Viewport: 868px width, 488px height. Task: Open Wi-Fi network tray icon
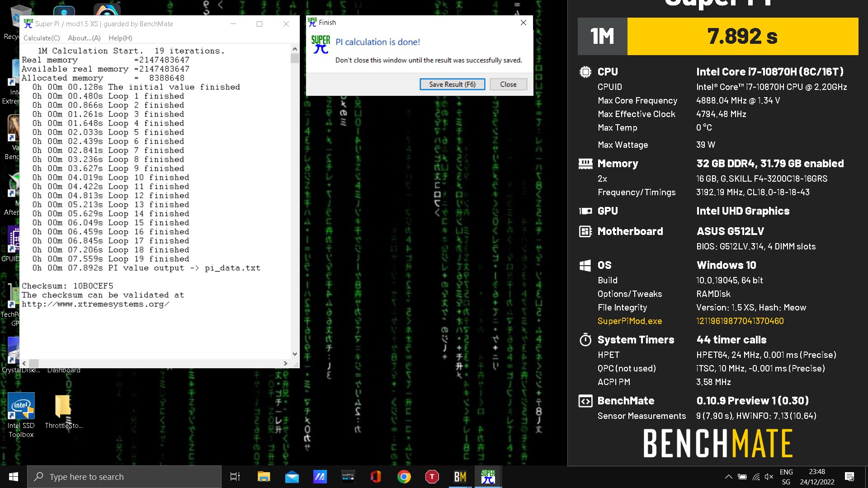[x=756, y=477]
